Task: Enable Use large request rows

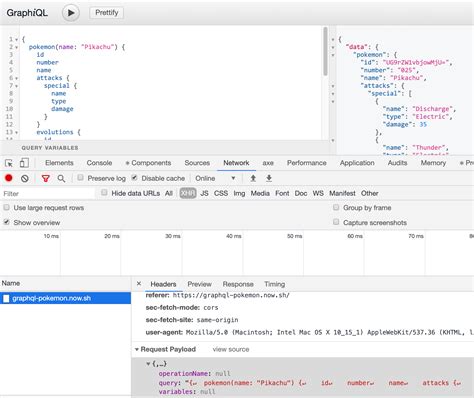Action: click(x=6, y=207)
